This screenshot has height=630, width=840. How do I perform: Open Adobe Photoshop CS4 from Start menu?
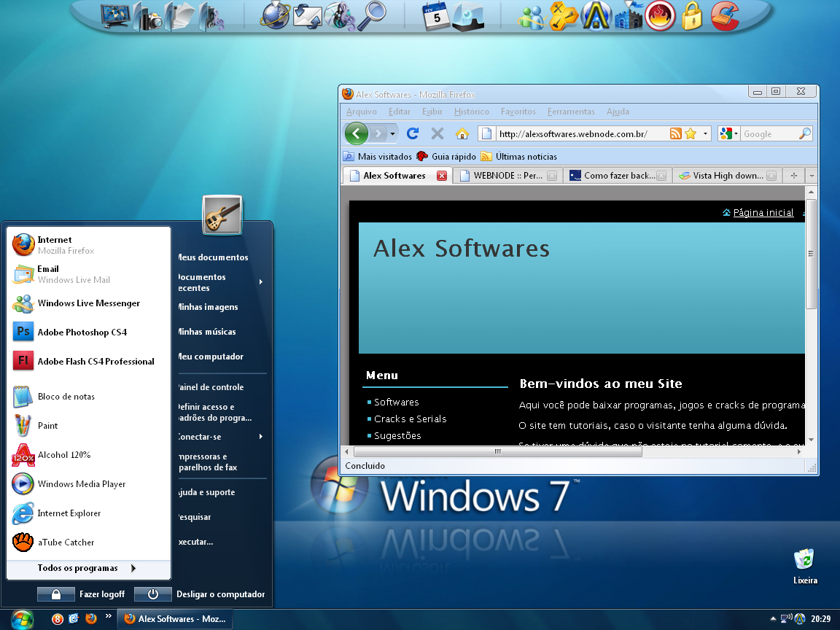coord(82,332)
